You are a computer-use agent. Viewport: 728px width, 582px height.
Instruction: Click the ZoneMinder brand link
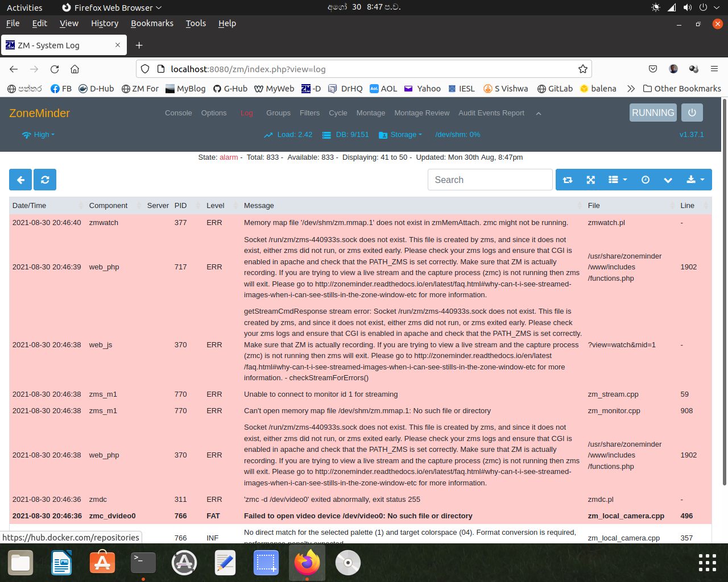[x=40, y=113]
